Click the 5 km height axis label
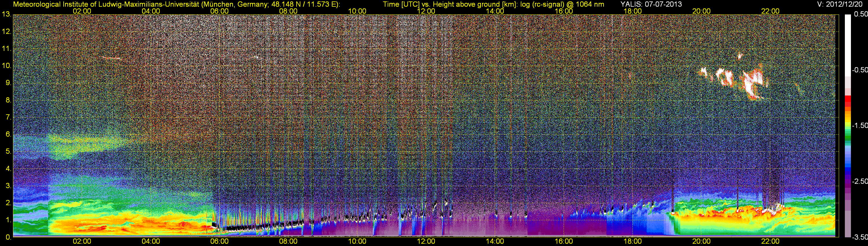This screenshot has height=246, width=868. point(8,151)
